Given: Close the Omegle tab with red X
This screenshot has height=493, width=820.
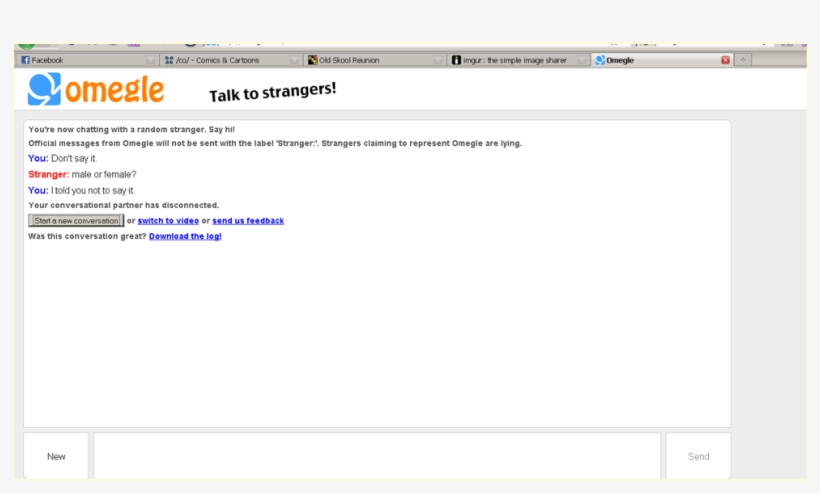Looking at the screenshot, I should point(725,60).
